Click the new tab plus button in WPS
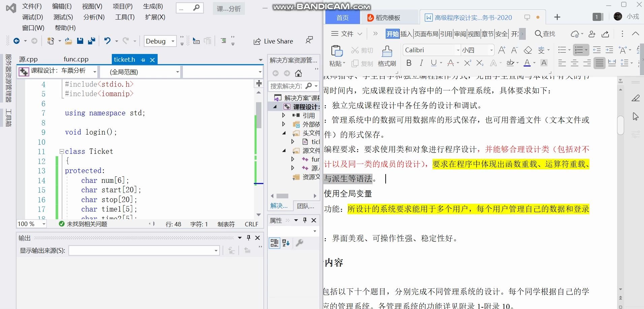This screenshot has width=644, height=309. tap(557, 17)
